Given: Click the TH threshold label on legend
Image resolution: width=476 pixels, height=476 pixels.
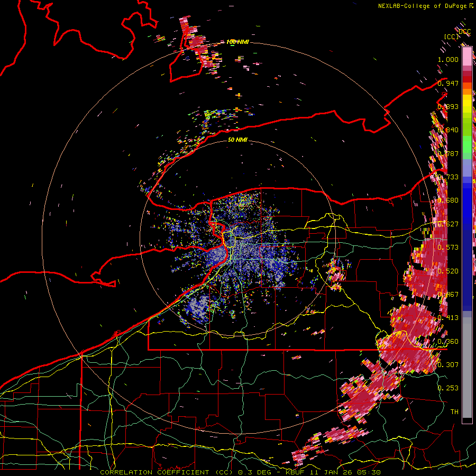Looking at the screenshot, I should tap(454, 411).
